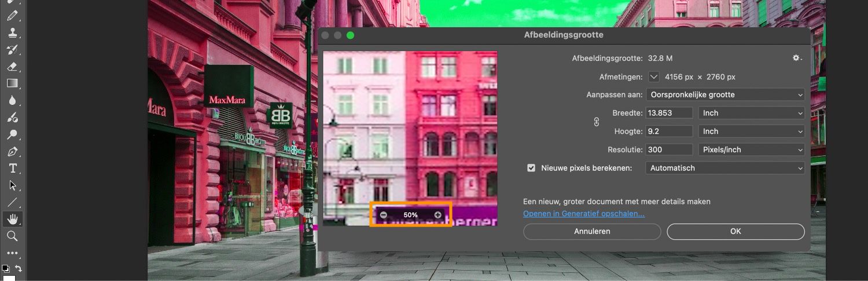Click the Hoogte input field 9.2
Screen dimensions: 868x281
pyautogui.click(x=670, y=132)
